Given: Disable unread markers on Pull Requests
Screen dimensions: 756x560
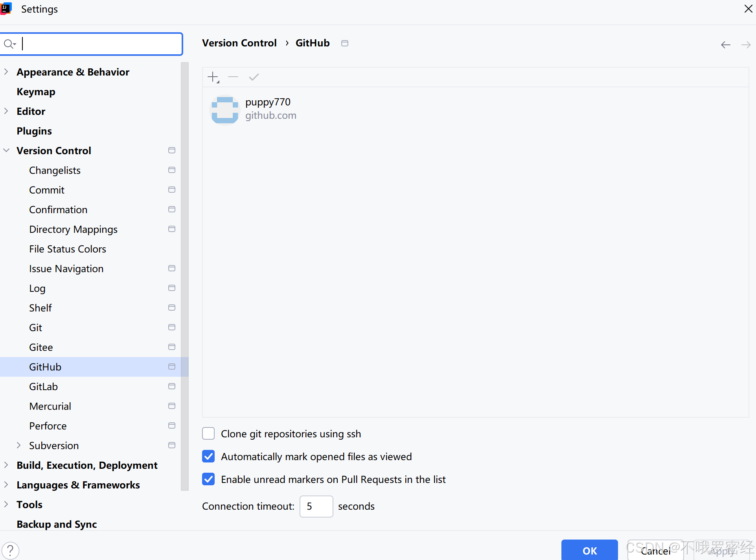Looking at the screenshot, I should (x=208, y=479).
